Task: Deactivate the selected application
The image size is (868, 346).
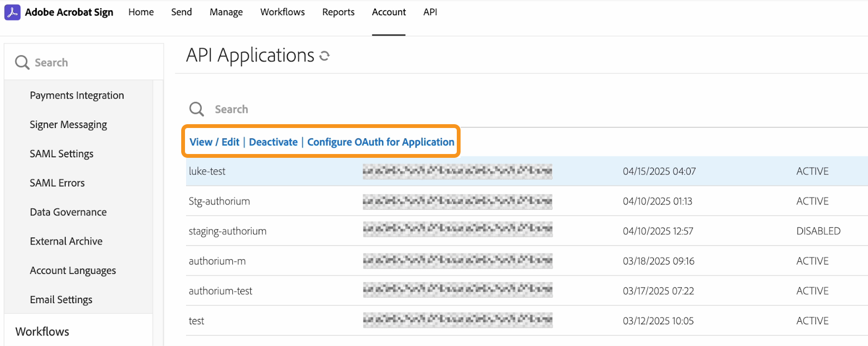Action: coord(273,142)
